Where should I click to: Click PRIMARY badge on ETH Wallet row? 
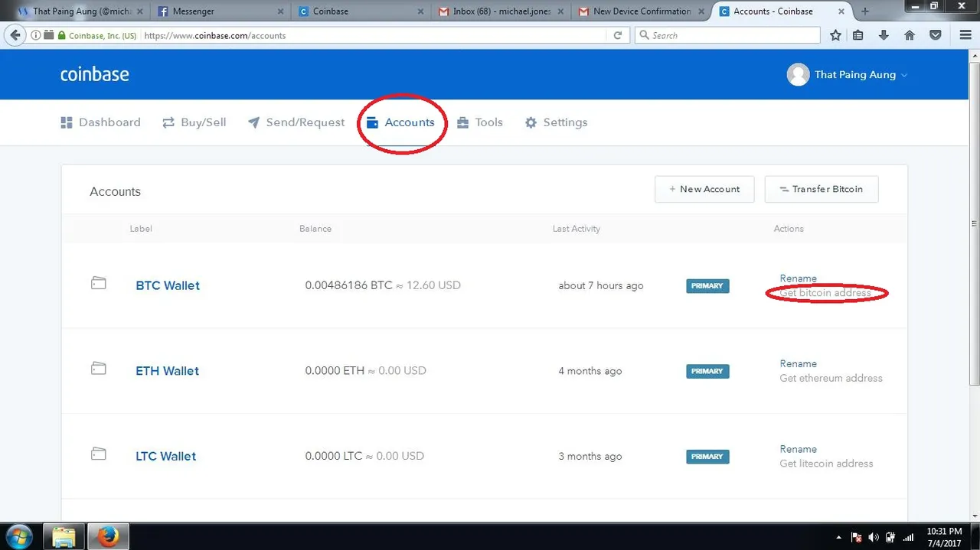[x=707, y=371]
